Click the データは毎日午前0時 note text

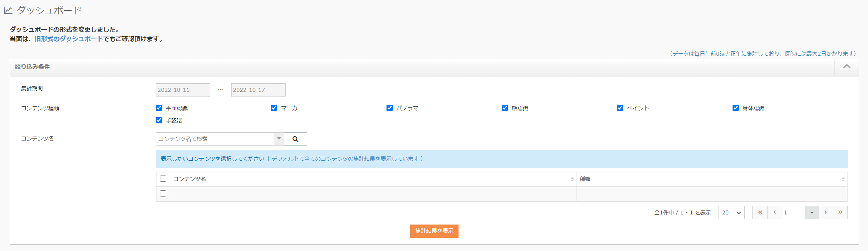coord(763,54)
